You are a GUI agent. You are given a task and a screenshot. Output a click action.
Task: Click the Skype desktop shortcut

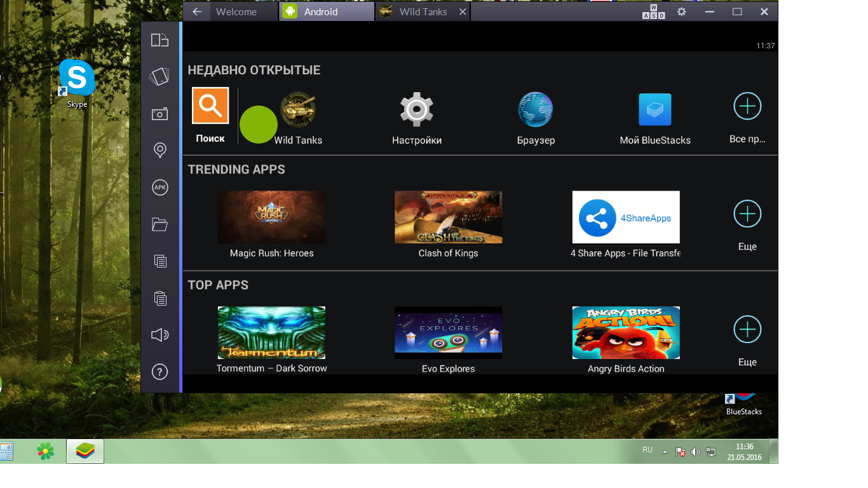click(x=77, y=84)
